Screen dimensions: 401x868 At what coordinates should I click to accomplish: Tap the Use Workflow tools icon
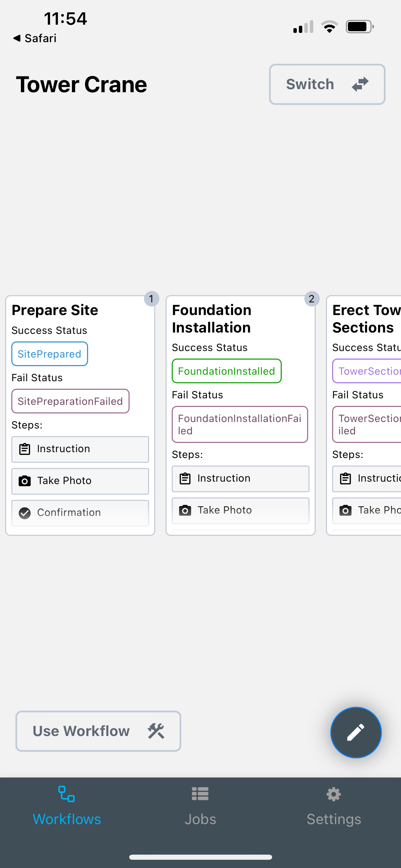coord(156,731)
